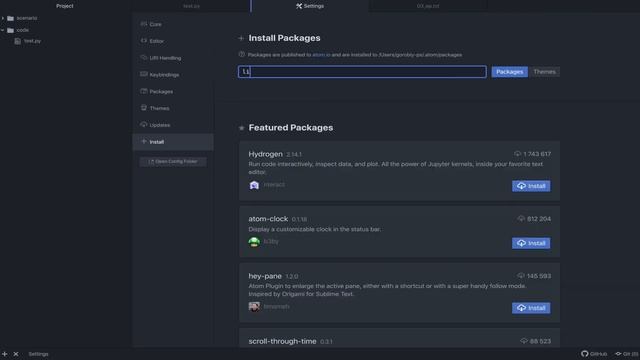The image size is (640, 360).
Task: Focus the package search input field
Action: tap(362, 72)
